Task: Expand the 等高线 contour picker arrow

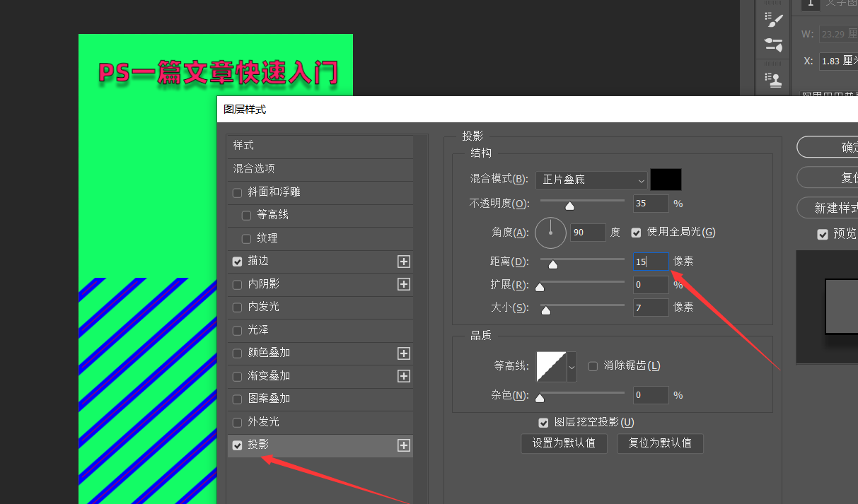Action: coord(572,367)
